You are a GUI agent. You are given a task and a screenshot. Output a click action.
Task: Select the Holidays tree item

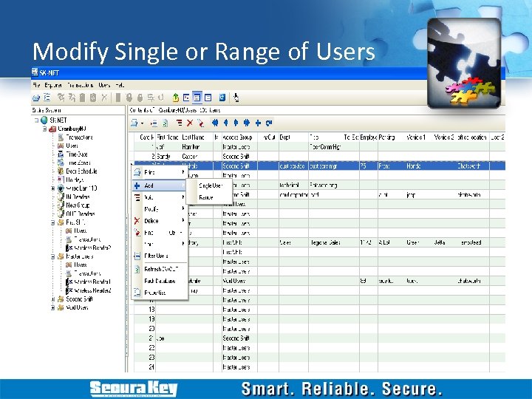coord(75,180)
